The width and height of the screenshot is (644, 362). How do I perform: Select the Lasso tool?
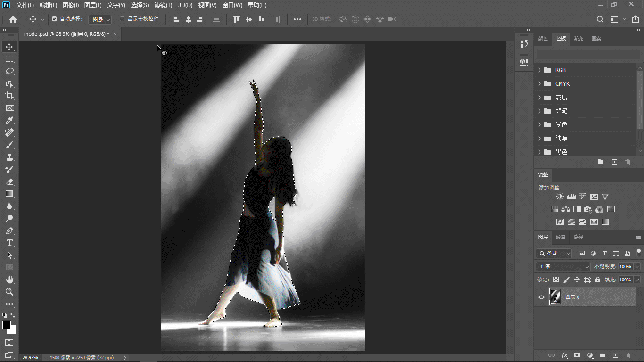(9, 71)
